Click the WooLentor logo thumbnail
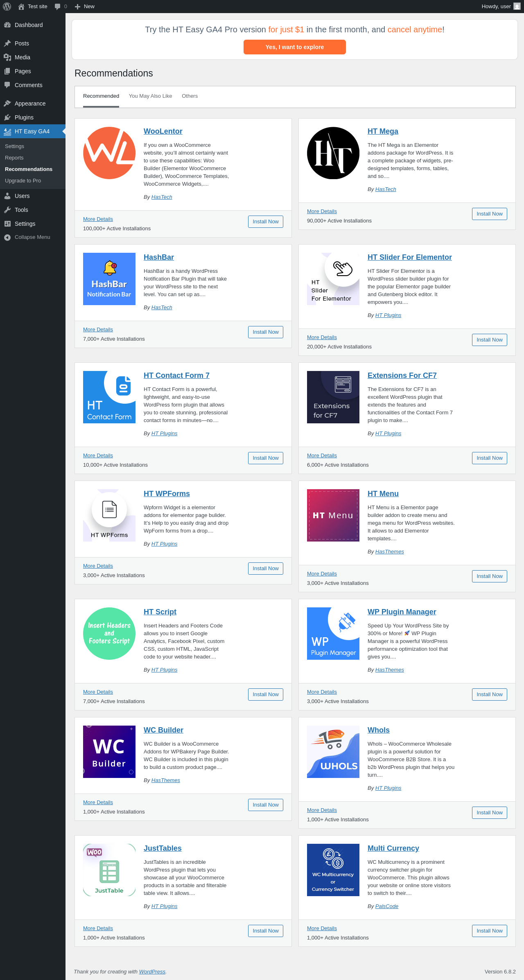Image resolution: width=524 pixels, height=980 pixels. (x=109, y=153)
